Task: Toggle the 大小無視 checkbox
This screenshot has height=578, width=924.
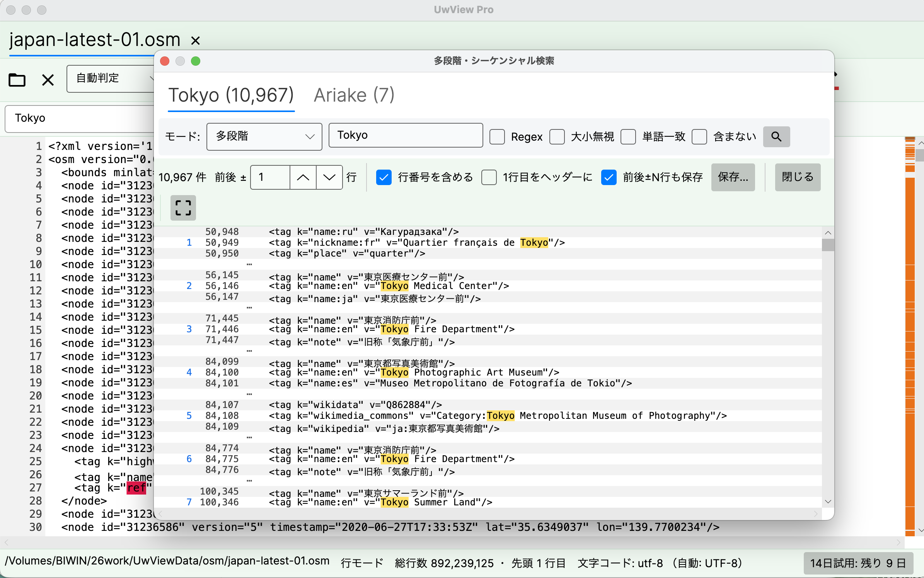Action: coord(557,137)
